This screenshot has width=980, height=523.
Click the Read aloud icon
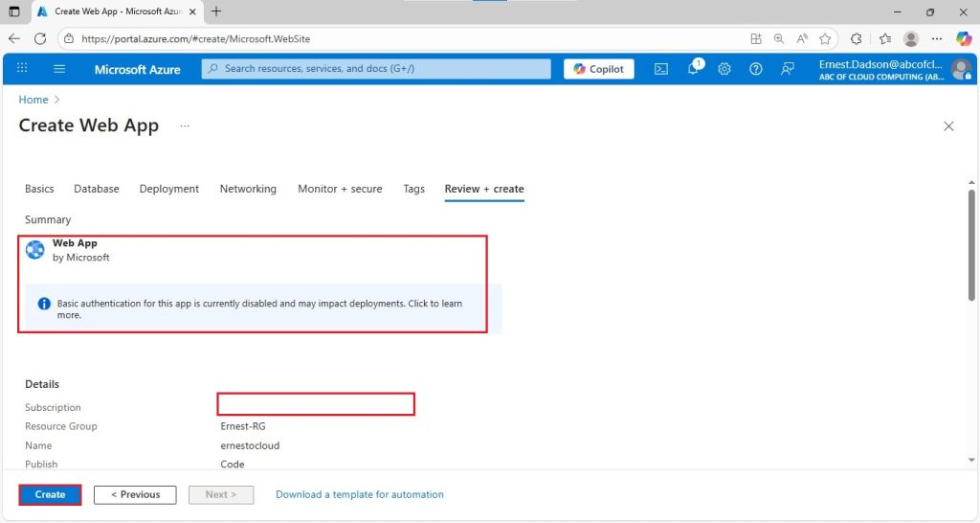point(802,38)
